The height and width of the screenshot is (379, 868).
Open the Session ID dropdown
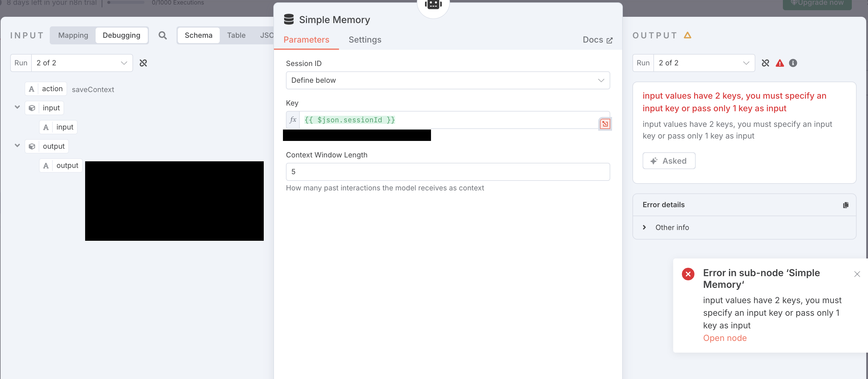447,80
